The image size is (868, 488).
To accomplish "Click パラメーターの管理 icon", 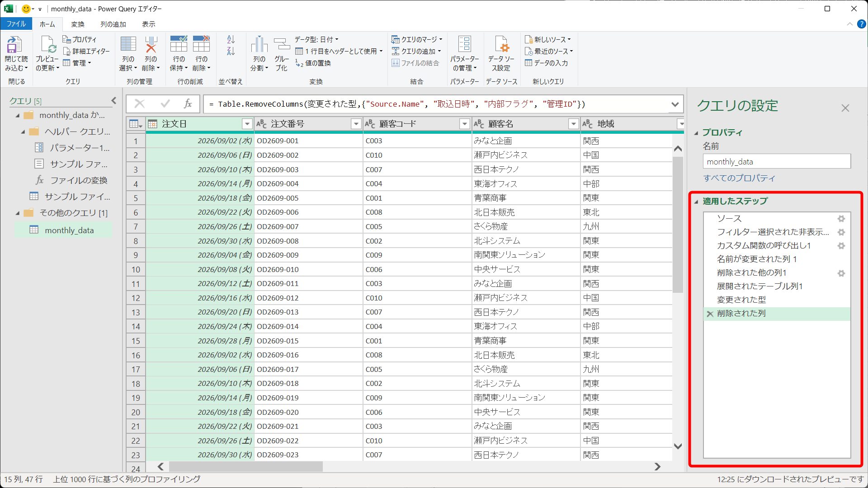I will coord(464,44).
